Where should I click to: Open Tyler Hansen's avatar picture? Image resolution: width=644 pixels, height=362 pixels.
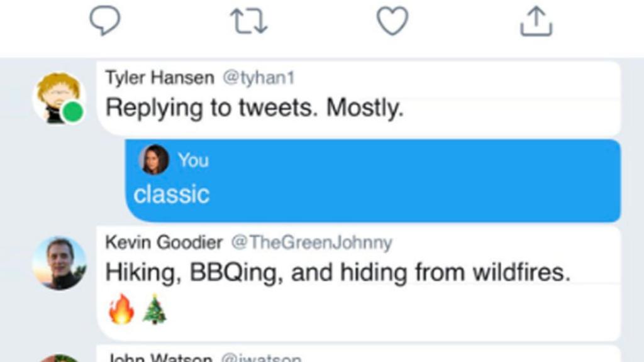coord(55,96)
